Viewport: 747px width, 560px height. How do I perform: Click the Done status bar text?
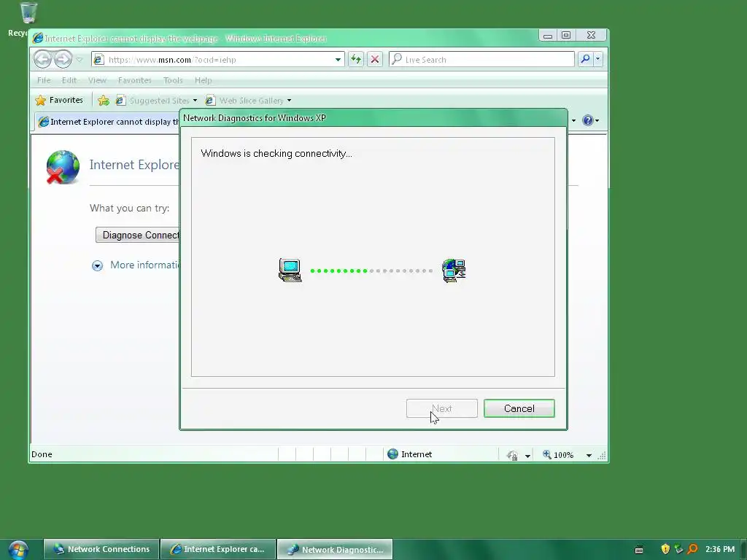tap(42, 454)
